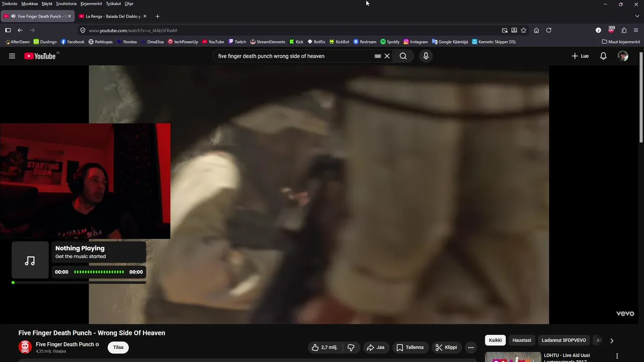Open the on-screen keyboard icon in search box
The width and height of the screenshot is (644, 362).
tap(378, 56)
